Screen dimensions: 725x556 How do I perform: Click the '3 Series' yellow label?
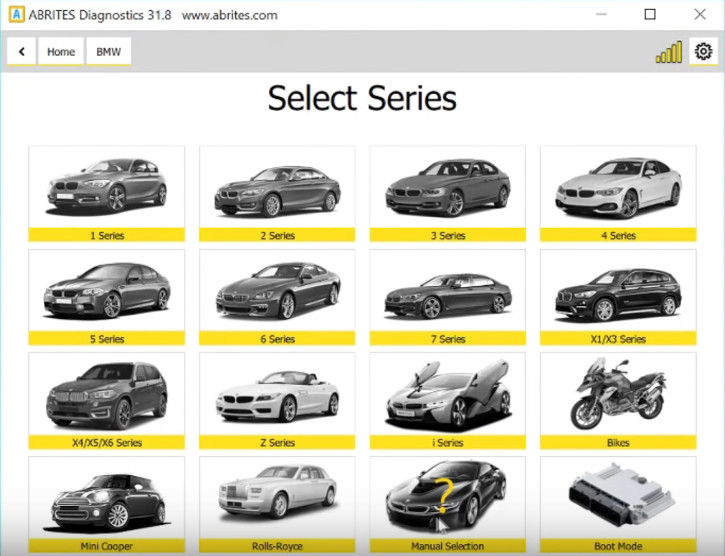click(x=448, y=235)
